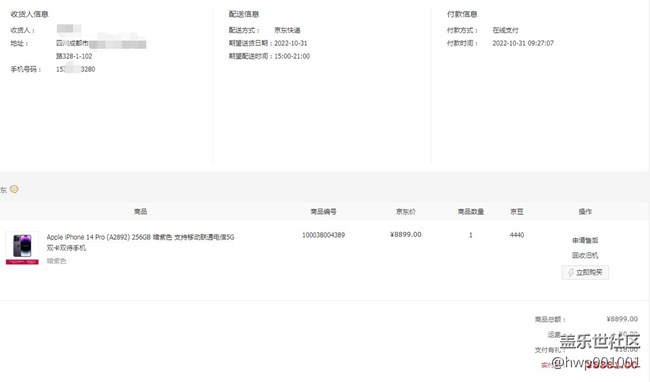650x382 pixels.
Task: Click the 4440 京豆 value
Action: click(x=517, y=235)
